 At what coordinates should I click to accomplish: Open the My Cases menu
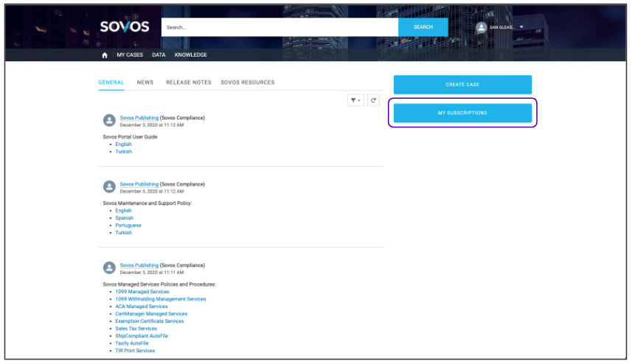tap(130, 55)
